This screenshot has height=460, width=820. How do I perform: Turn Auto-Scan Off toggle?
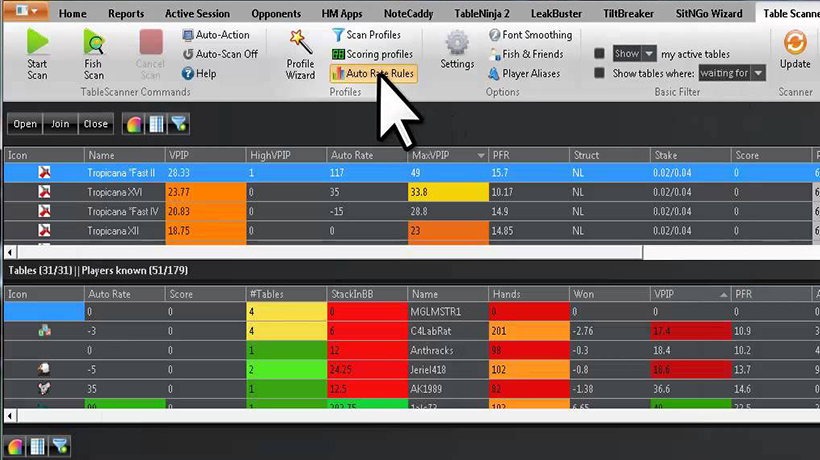point(220,54)
